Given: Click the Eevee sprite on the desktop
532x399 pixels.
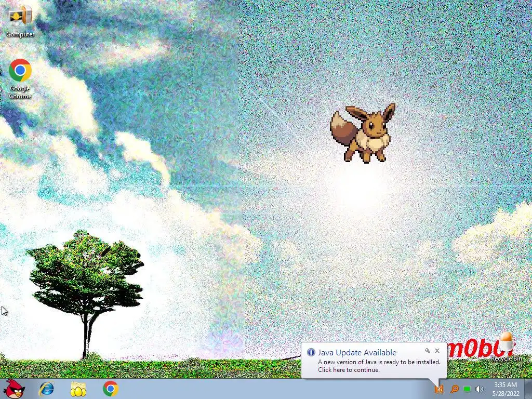Looking at the screenshot, I should [x=363, y=132].
